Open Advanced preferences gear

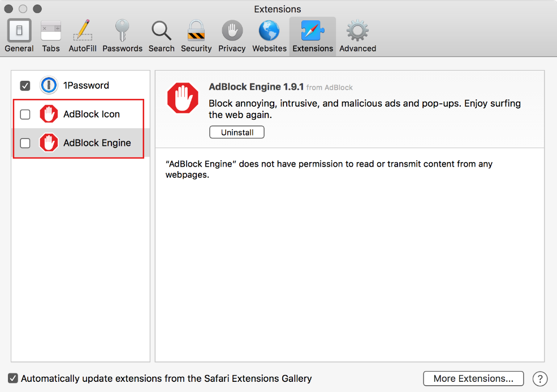coord(357,36)
